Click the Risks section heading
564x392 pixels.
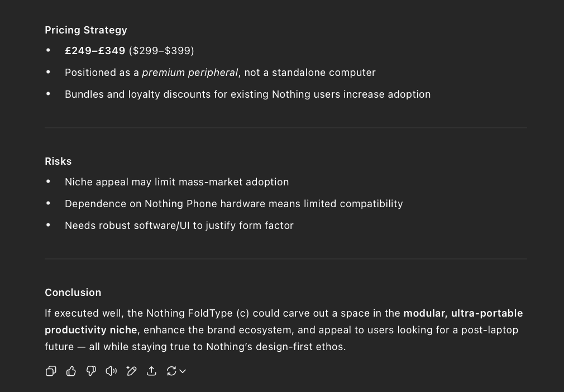pyautogui.click(x=58, y=161)
